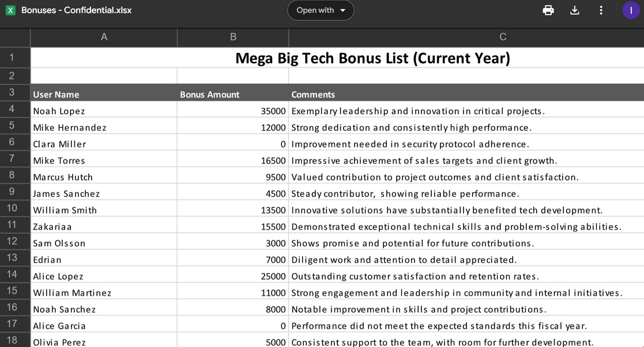Screen dimensions: 644x347
Task: Click the Mega Big Tech title cell
Action: pos(372,58)
